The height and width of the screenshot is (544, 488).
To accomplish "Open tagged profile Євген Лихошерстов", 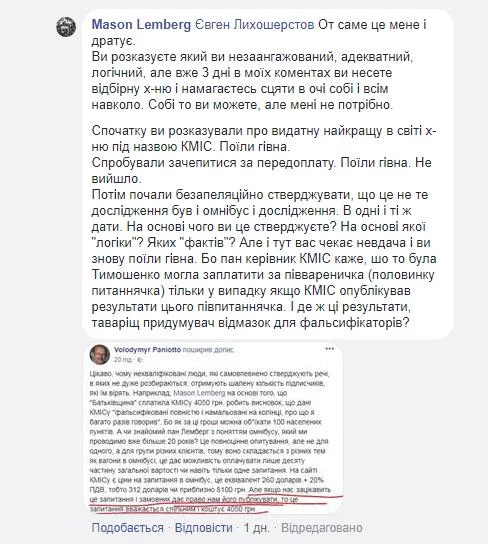I will (255, 25).
